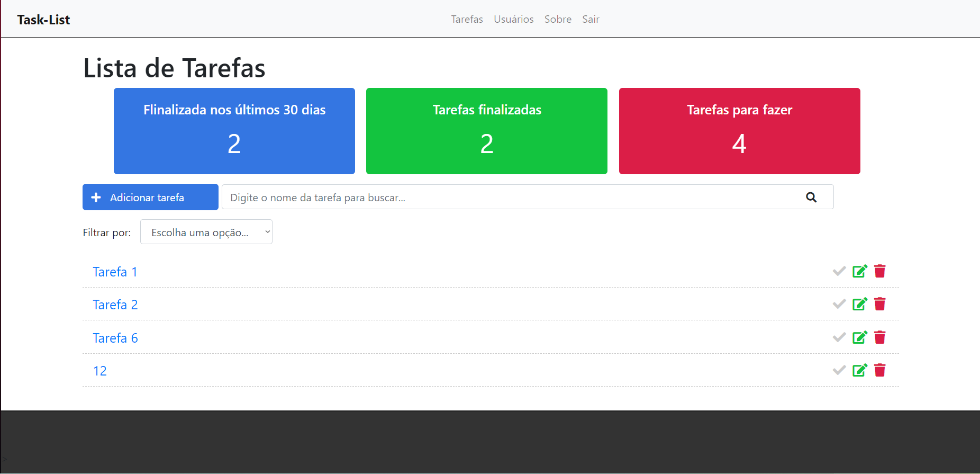Viewport: 980px width, 474px height.
Task: Mark Tarefa 2 as done with its checkmark
Action: point(839,304)
